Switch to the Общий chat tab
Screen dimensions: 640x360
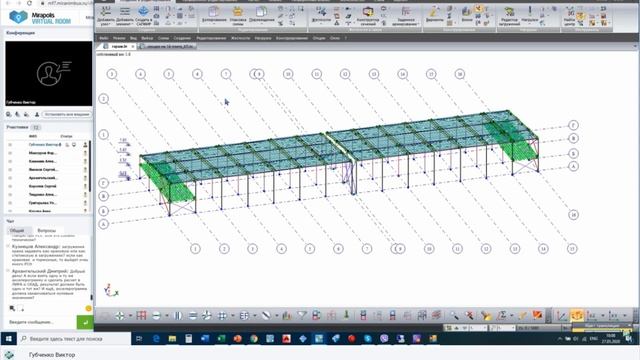(17, 231)
